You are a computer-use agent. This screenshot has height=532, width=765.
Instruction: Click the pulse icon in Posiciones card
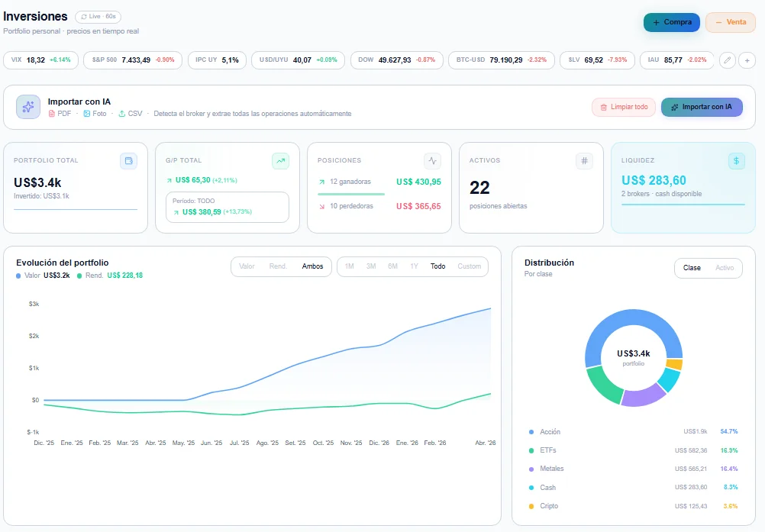pos(432,161)
